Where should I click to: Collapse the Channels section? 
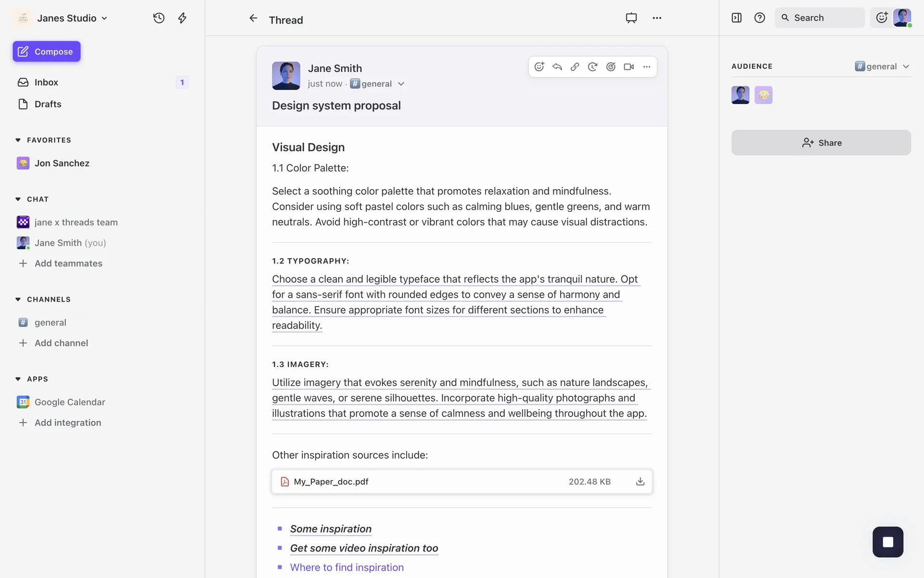(18, 300)
